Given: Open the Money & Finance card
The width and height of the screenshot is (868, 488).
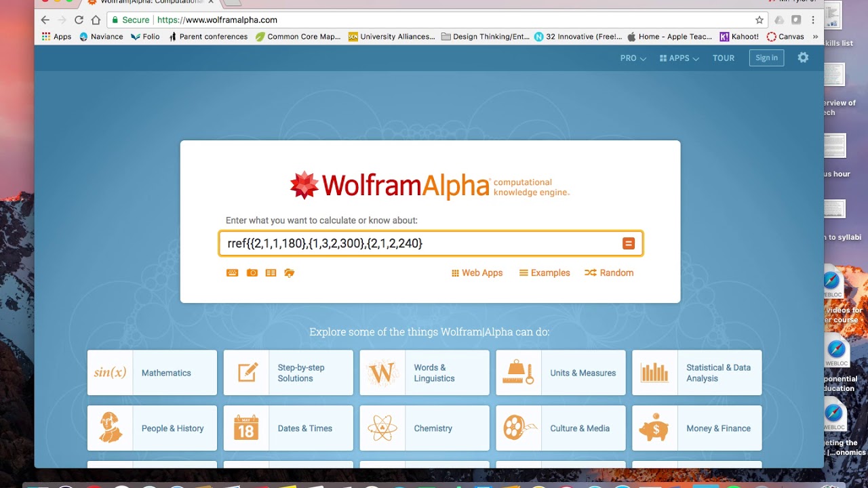Looking at the screenshot, I should point(697,428).
